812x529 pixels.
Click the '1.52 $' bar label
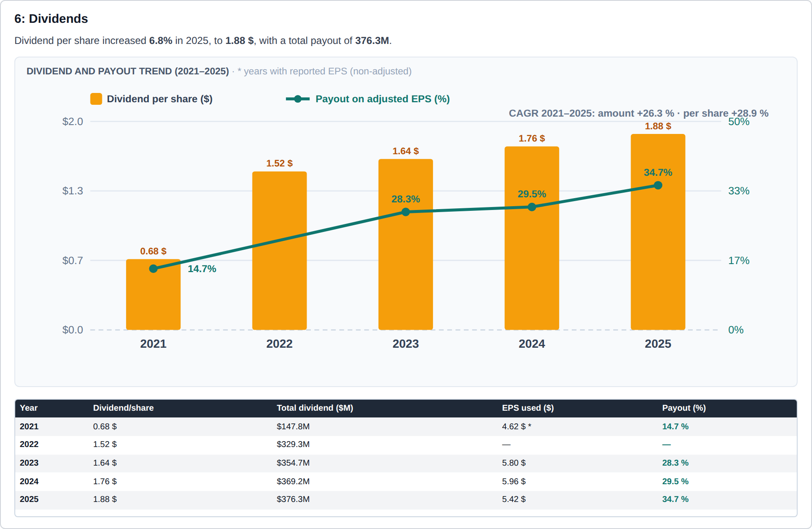click(280, 164)
